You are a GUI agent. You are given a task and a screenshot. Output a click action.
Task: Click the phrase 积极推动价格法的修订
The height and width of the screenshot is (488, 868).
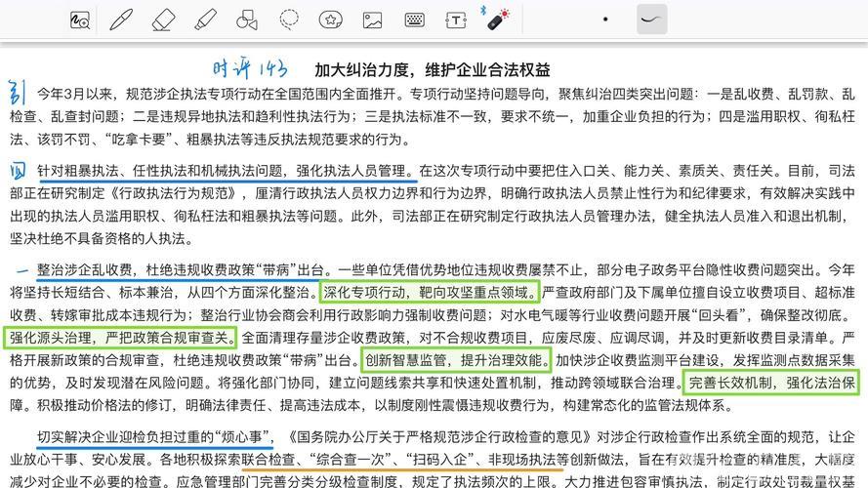point(104,406)
